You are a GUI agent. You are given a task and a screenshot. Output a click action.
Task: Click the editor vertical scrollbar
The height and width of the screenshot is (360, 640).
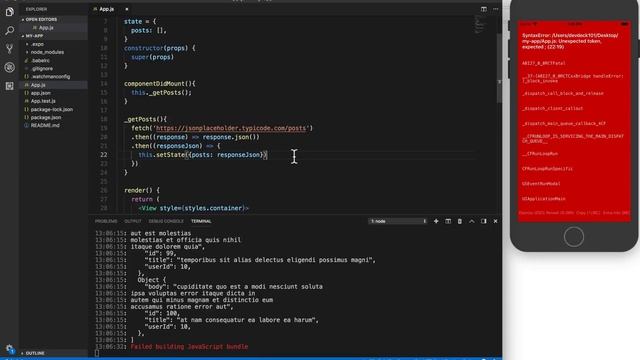pos(499,67)
